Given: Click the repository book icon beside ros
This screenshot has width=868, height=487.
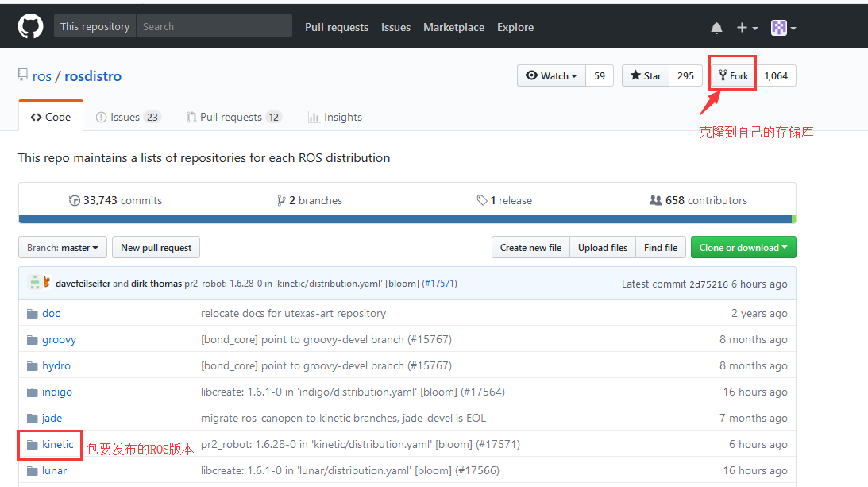Looking at the screenshot, I should [23, 75].
